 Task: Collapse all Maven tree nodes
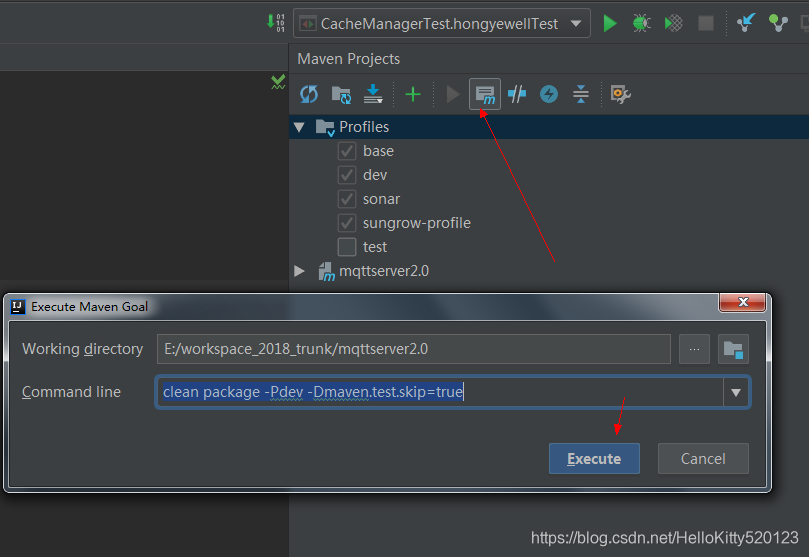click(x=581, y=94)
